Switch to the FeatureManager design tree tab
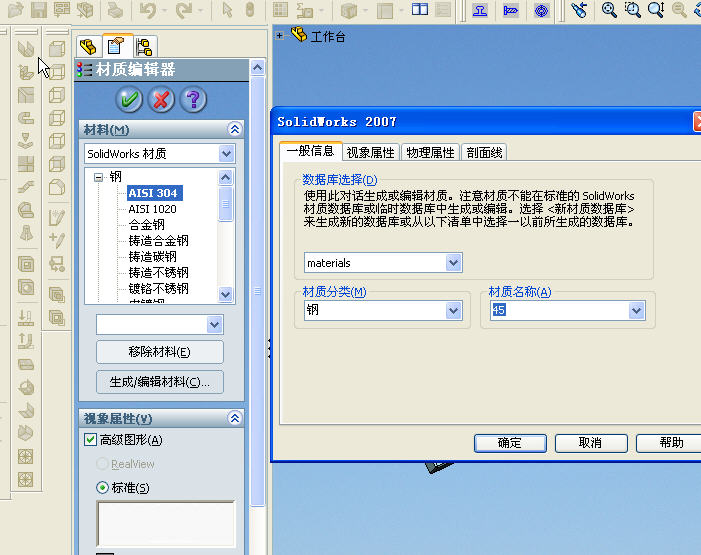This screenshot has height=555, width=701. pos(89,47)
